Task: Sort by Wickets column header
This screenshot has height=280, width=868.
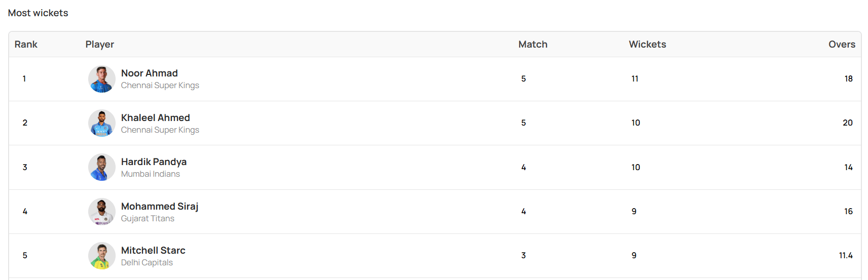Action: click(647, 44)
